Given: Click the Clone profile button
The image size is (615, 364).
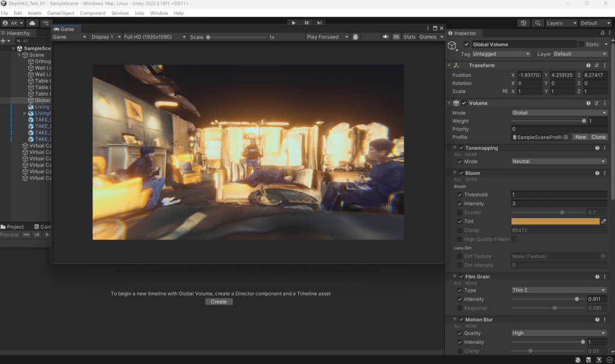Looking at the screenshot, I should [x=598, y=137].
